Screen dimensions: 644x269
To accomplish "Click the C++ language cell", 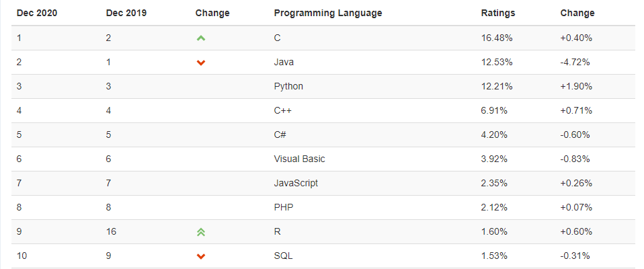I will (x=283, y=110).
